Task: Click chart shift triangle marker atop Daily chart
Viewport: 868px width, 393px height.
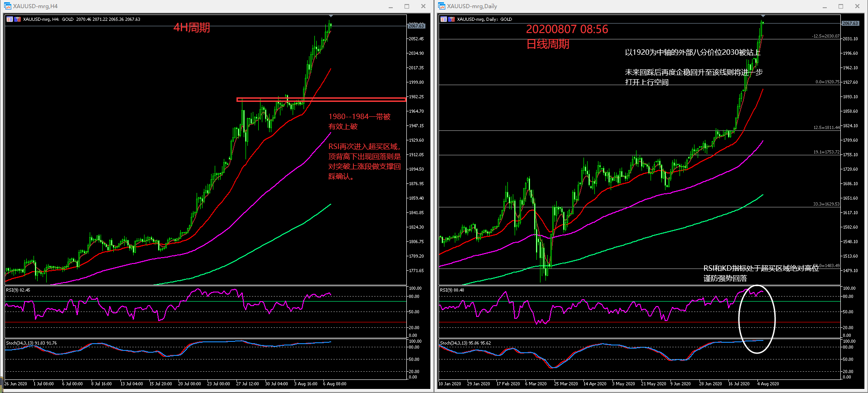Action: (x=763, y=16)
